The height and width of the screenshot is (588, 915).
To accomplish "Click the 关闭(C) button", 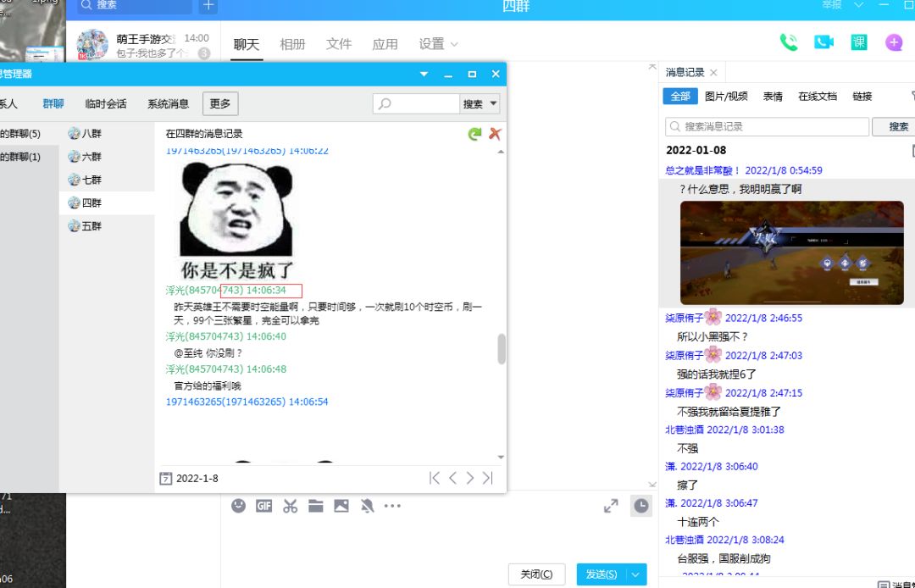I will [x=536, y=574].
